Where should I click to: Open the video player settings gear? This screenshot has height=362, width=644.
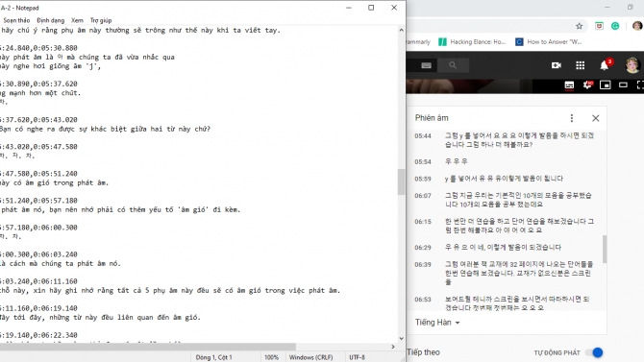pos(587,84)
